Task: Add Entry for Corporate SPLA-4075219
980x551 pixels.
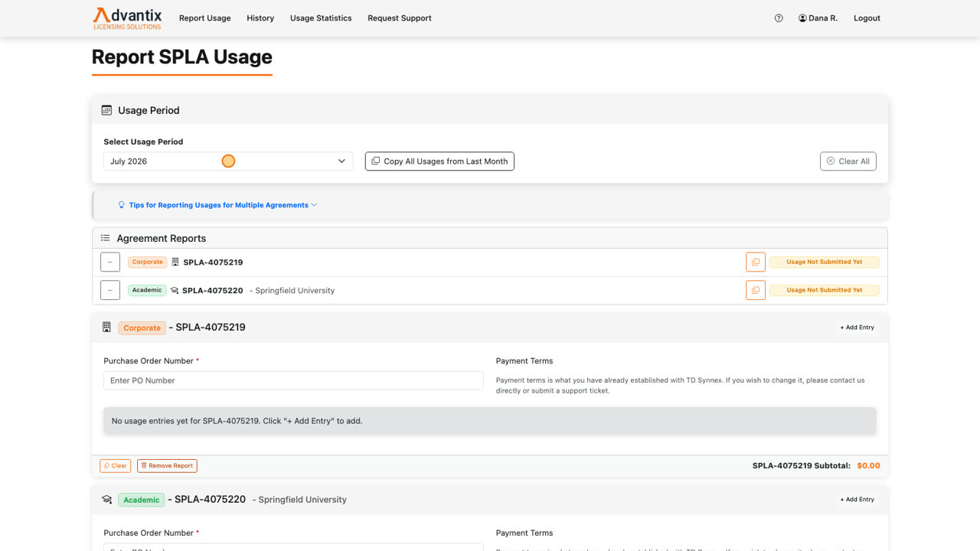Action: 857,328
